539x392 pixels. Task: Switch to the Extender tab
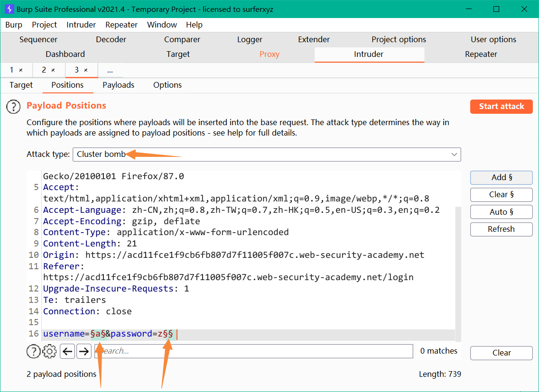314,39
